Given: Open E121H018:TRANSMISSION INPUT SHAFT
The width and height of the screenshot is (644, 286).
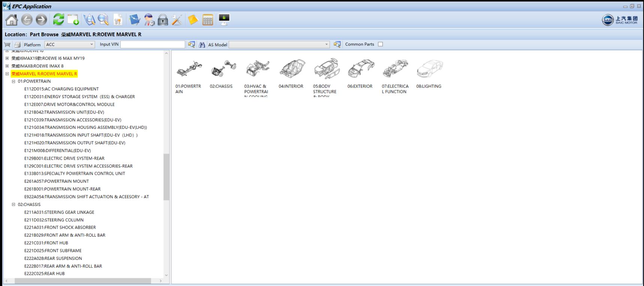Looking at the screenshot, I should tap(81, 135).
